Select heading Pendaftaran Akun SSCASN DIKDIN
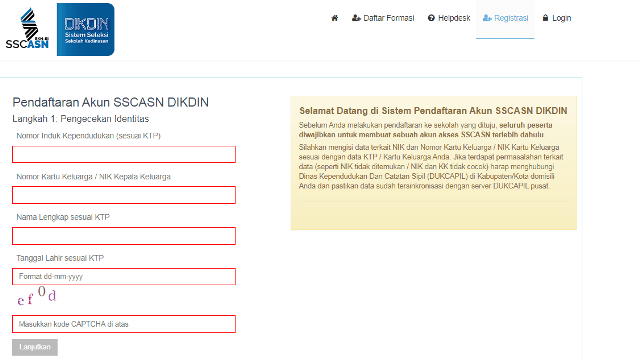The height and width of the screenshot is (360, 640). tap(111, 102)
